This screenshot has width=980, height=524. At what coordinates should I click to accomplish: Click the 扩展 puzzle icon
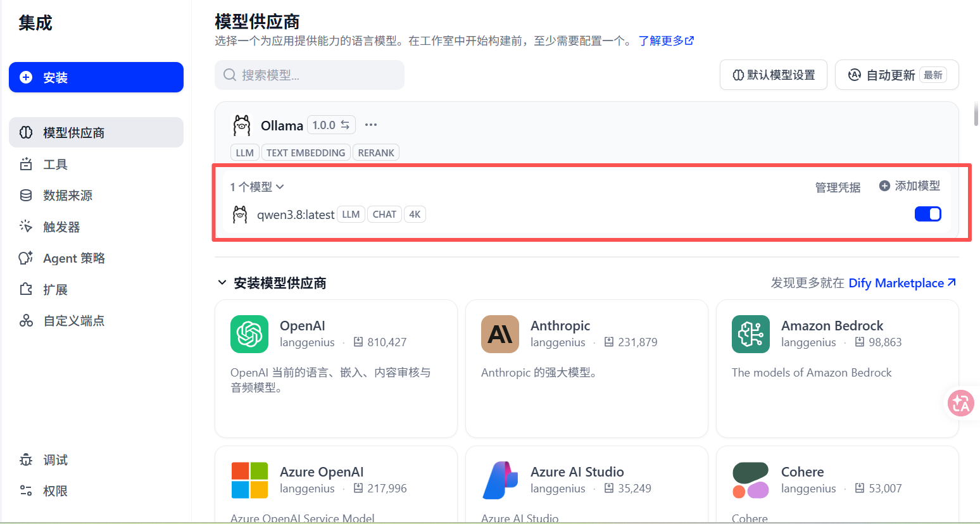pos(26,289)
